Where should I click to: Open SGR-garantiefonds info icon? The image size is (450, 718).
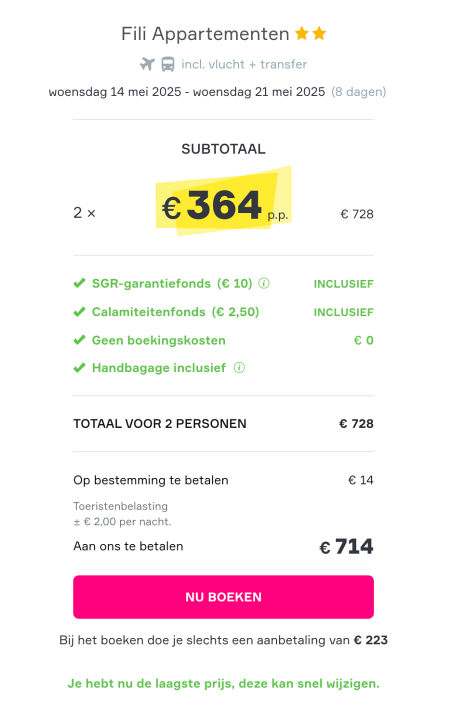[x=264, y=283]
